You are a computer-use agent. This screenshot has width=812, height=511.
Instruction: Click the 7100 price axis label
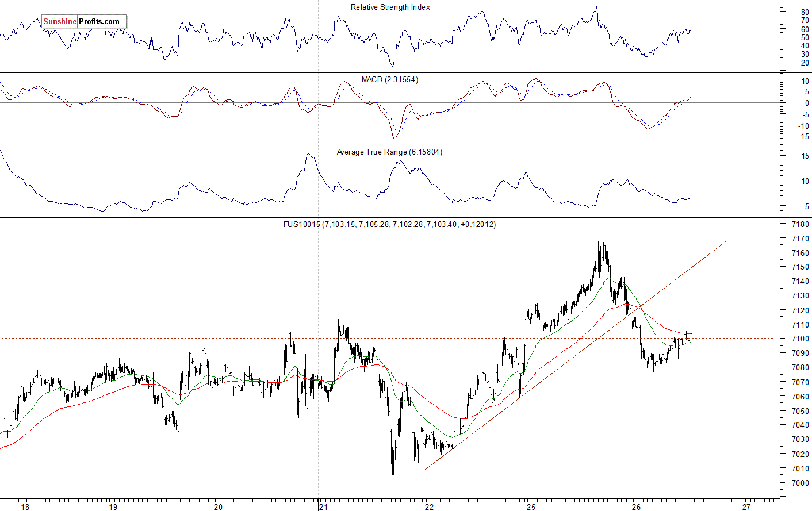pyautogui.click(x=800, y=339)
